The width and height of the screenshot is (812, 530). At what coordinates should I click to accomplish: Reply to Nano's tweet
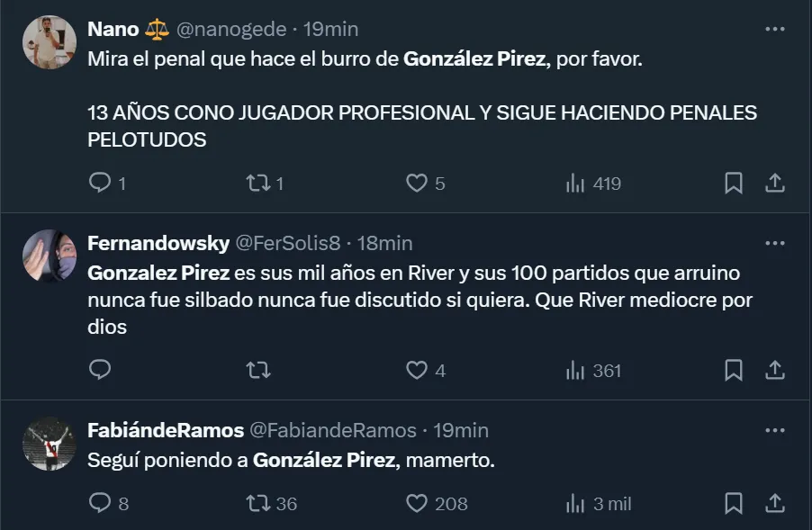[x=100, y=184]
